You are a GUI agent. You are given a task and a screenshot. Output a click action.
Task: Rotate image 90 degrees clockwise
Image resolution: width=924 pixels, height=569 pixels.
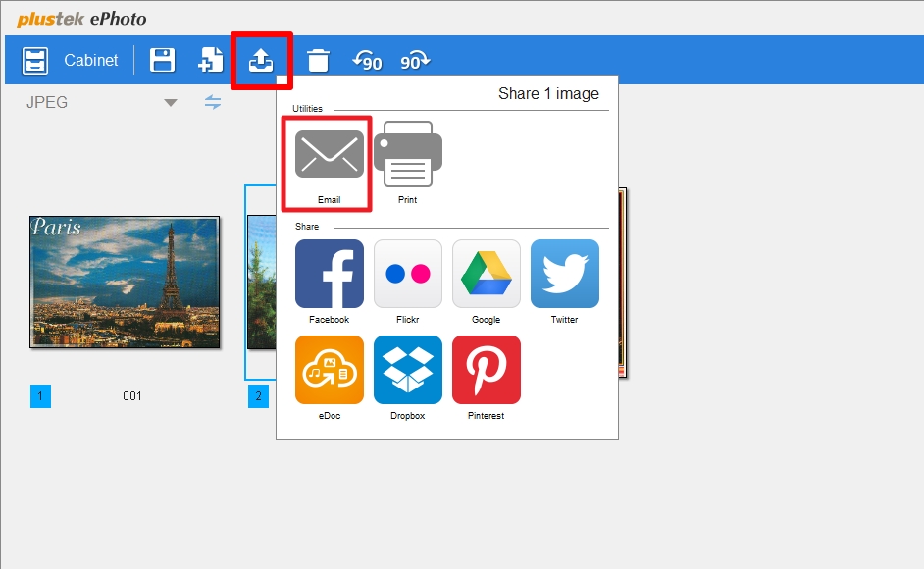pyautogui.click(x=416, y=61)
